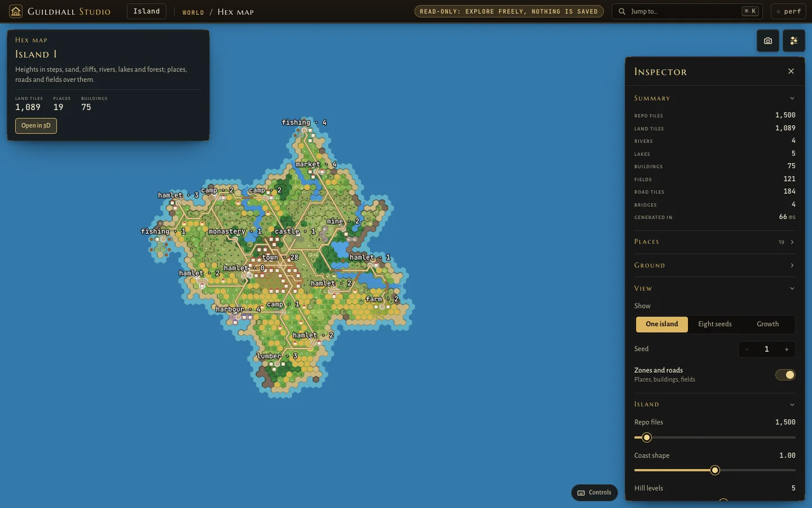812x508 pixels.
Task: Click the Open in 3D button
Action: [36, 125]
